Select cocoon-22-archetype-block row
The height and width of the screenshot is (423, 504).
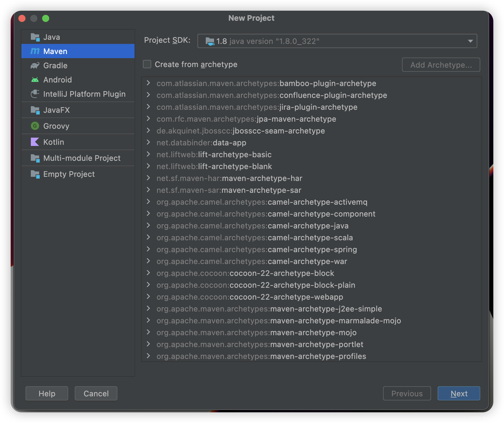311,273
